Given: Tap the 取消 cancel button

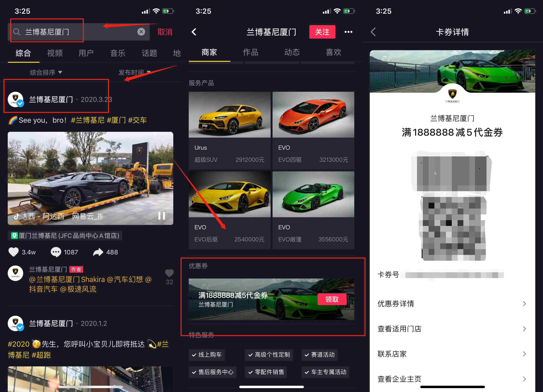Looking at the screenshot, I should point(165,32).
